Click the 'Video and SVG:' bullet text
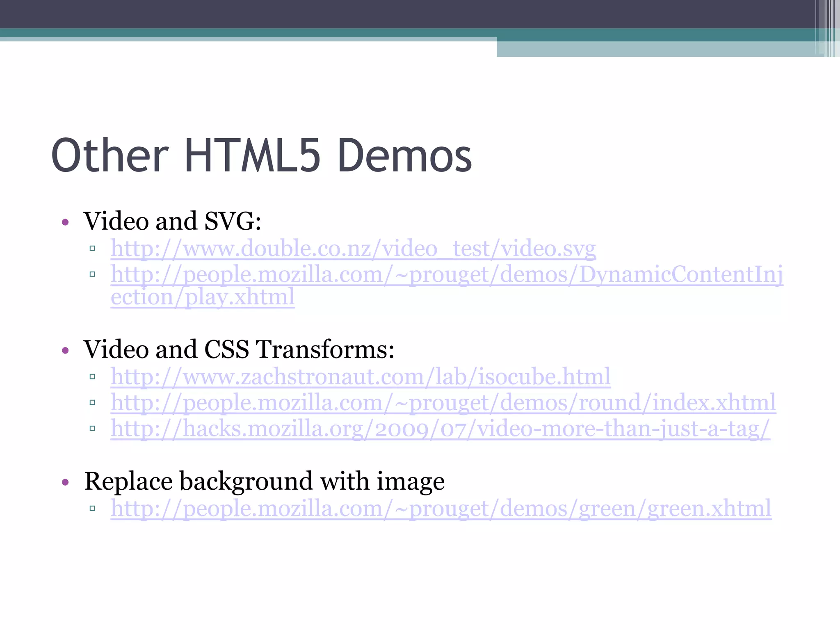 172,221
